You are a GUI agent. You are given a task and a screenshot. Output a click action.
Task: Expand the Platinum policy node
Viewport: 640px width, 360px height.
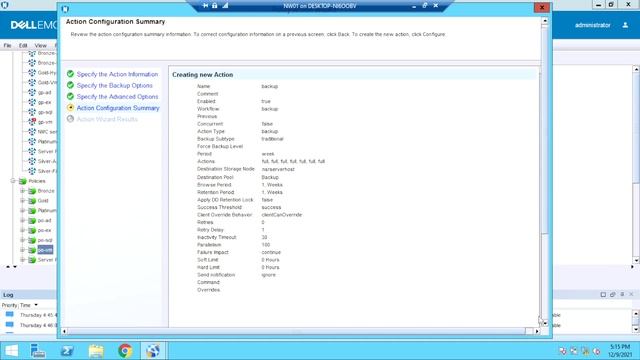point(22,210)
